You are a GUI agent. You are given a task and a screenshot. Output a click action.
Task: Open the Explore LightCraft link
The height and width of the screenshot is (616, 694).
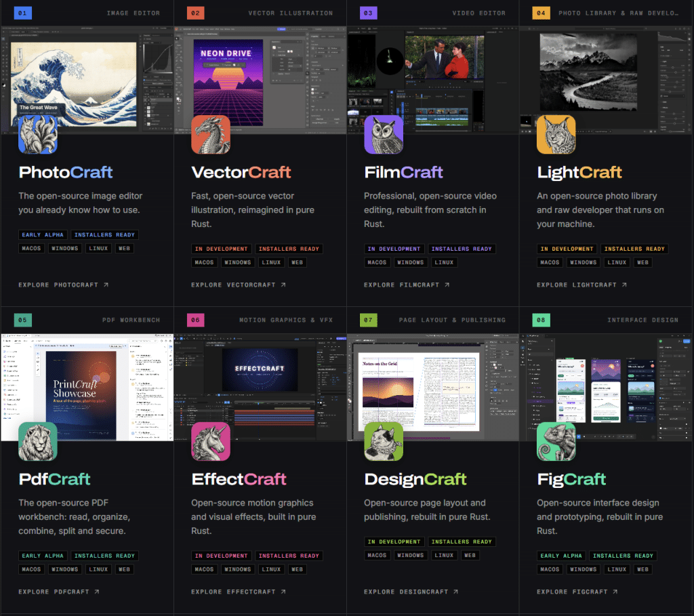tap(581, 285)
